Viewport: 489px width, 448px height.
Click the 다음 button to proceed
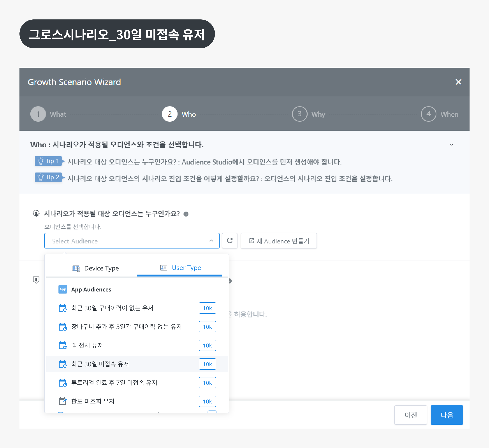click(447, 415)
